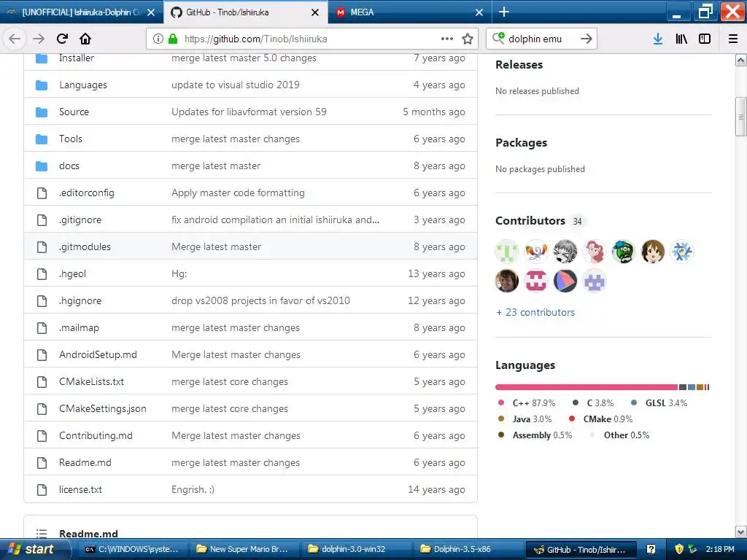Open AndroidSetup.md file
The width and height of the screenshot is (747, 560).
coord(98,355)
